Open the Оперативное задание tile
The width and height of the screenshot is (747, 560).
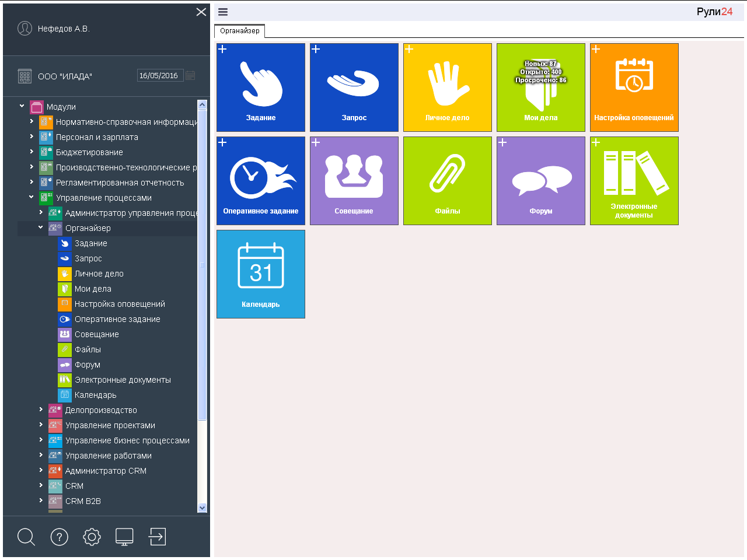(261, 181)
